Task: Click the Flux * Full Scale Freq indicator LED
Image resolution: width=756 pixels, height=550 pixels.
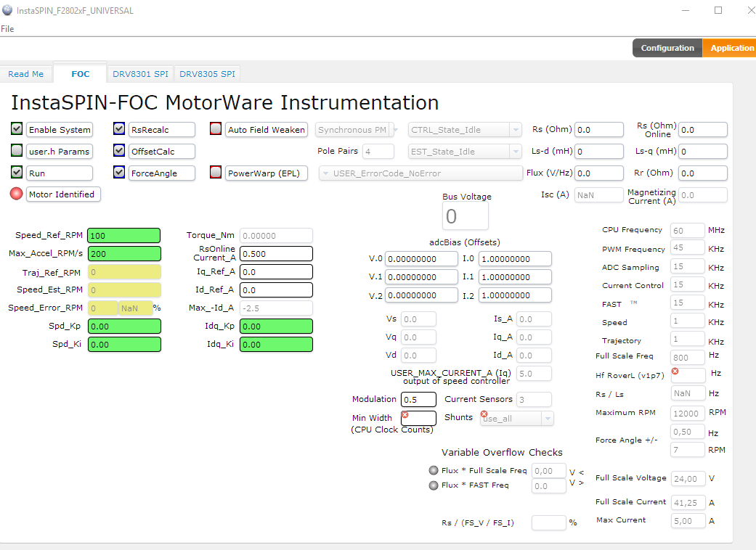Action: tap(434, 470)
